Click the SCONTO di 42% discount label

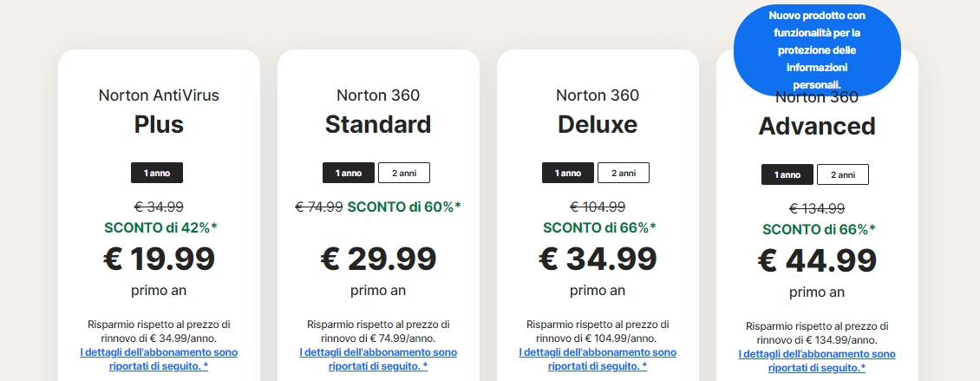[x=160, y=227]
